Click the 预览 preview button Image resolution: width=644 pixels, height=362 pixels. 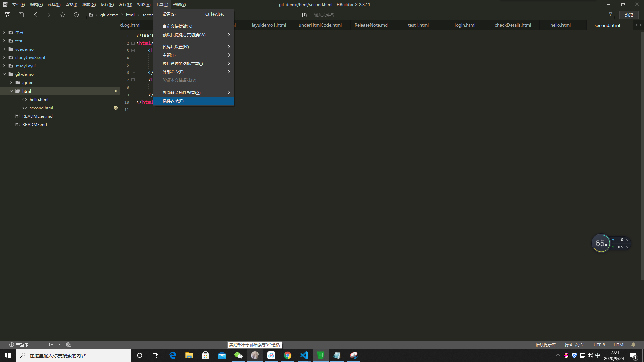(x=629, y=15)
